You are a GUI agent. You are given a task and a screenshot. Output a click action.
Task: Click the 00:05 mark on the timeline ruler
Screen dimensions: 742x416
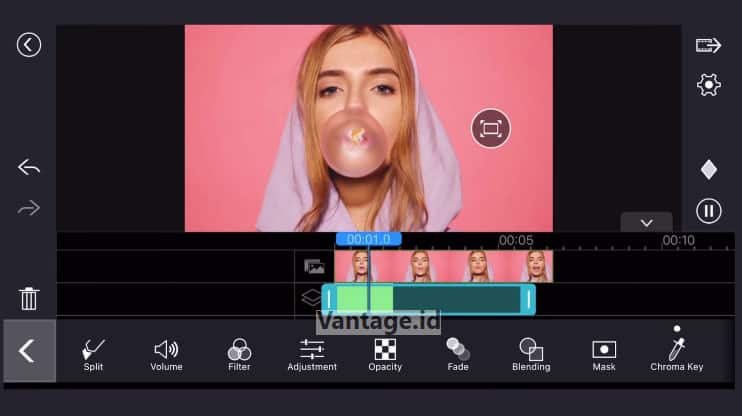(516, 240)
